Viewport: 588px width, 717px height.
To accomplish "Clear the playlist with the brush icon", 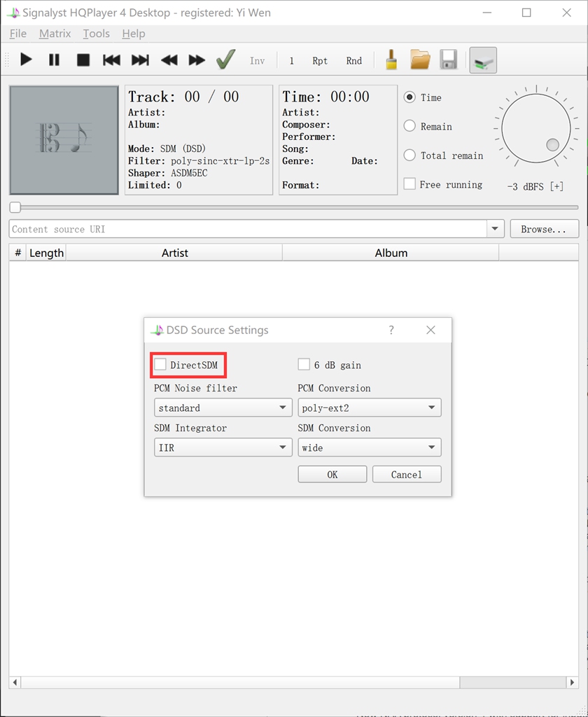I will (391, 60).
